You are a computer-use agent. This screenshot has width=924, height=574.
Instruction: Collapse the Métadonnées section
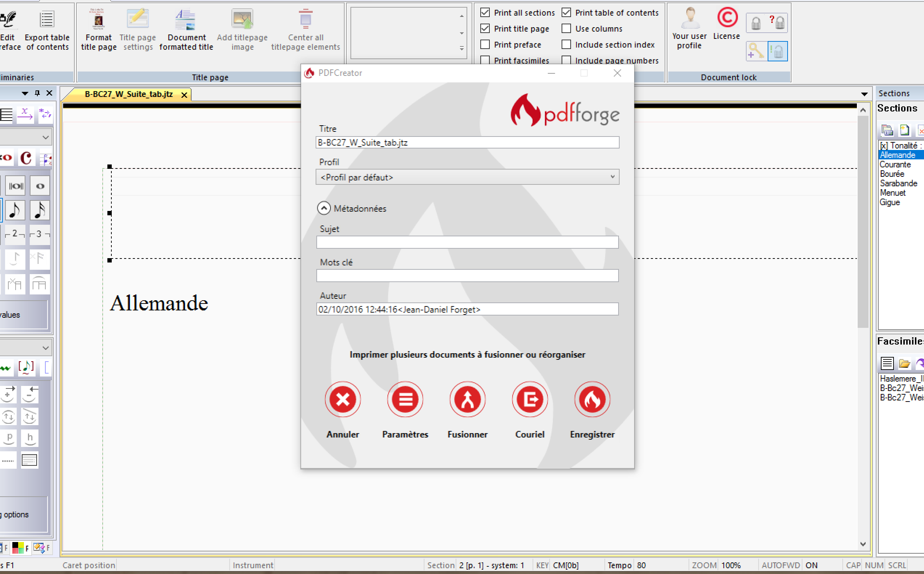pyautogui.click(x=324, y=208)
